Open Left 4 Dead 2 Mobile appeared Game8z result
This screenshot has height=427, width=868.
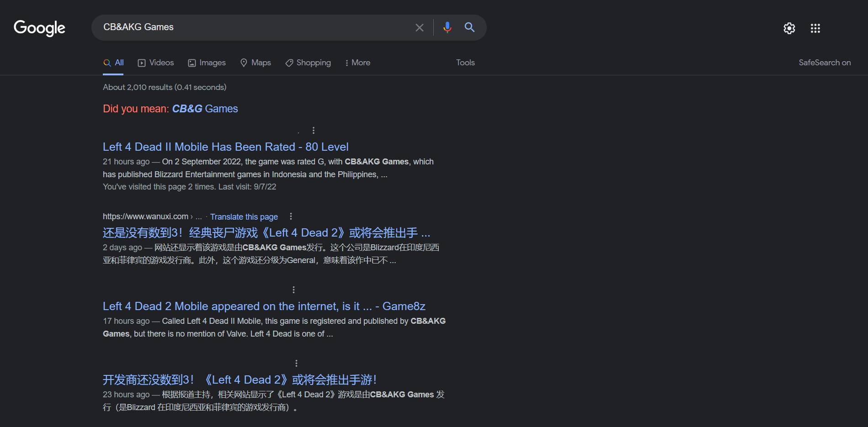tap(264, 306)
